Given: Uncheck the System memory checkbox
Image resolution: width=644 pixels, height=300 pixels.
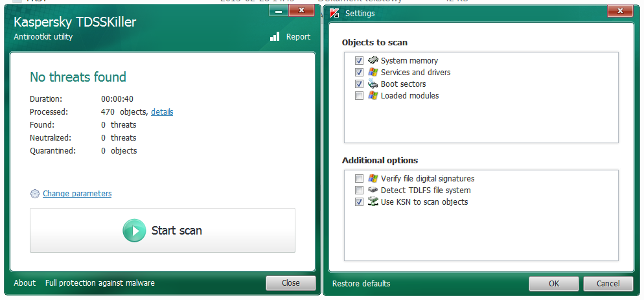Looking at the screenshot, I should (360, 61).
